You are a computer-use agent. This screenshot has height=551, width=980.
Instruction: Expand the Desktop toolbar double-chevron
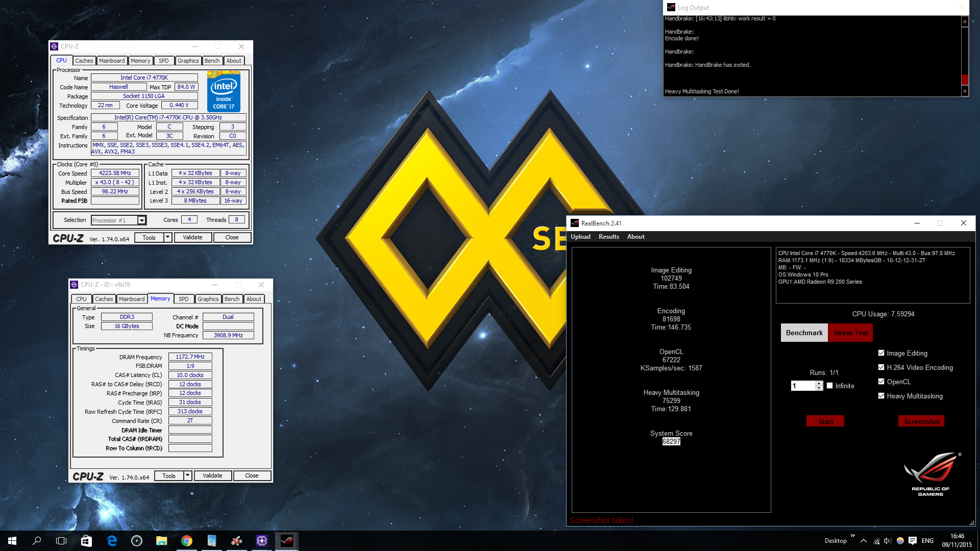pyautogui.click(x=852, y=536)
